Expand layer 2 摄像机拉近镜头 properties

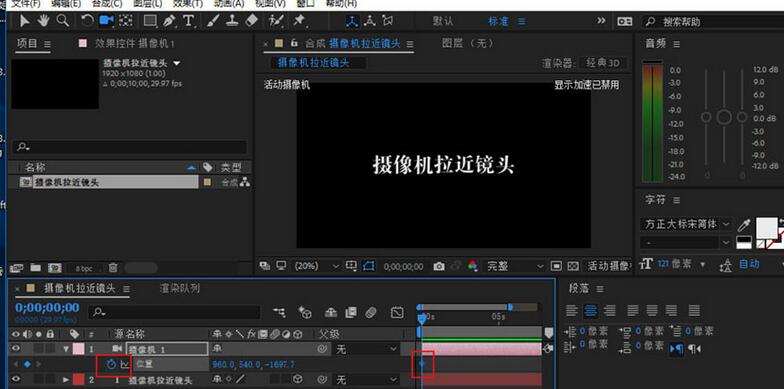(x=66, y=380)
